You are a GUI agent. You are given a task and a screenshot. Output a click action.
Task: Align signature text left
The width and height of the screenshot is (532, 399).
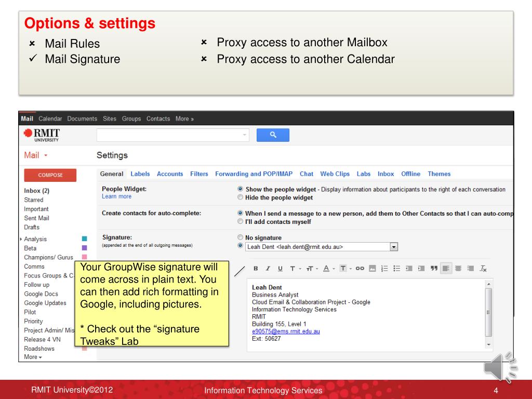(x=446, y=269)
